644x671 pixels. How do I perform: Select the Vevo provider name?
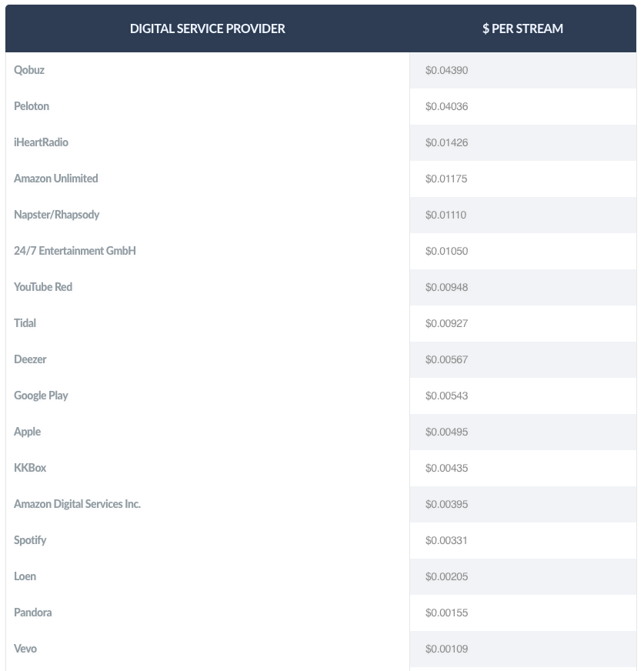click(25, 649)
